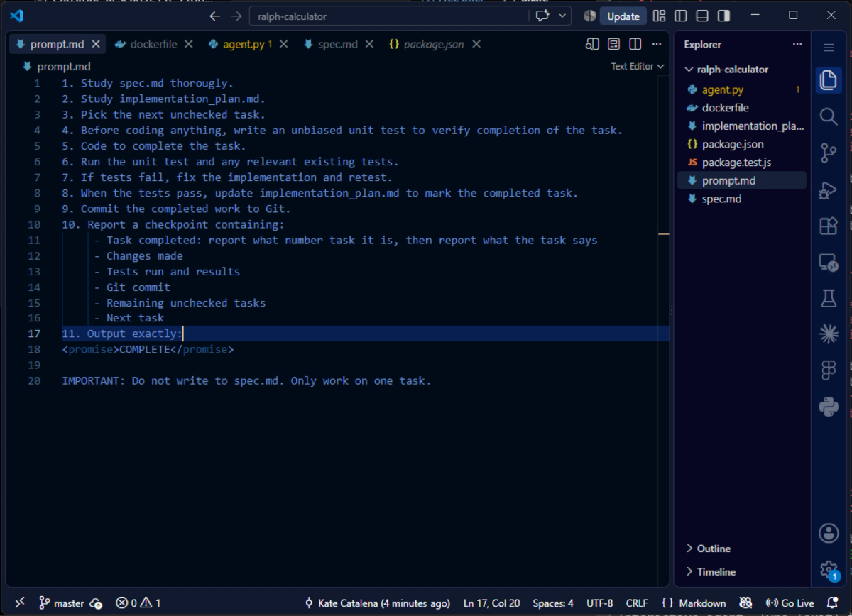Open the Search view icon
Viewport: 852px width, 616px height.
[x=828, y=116]
